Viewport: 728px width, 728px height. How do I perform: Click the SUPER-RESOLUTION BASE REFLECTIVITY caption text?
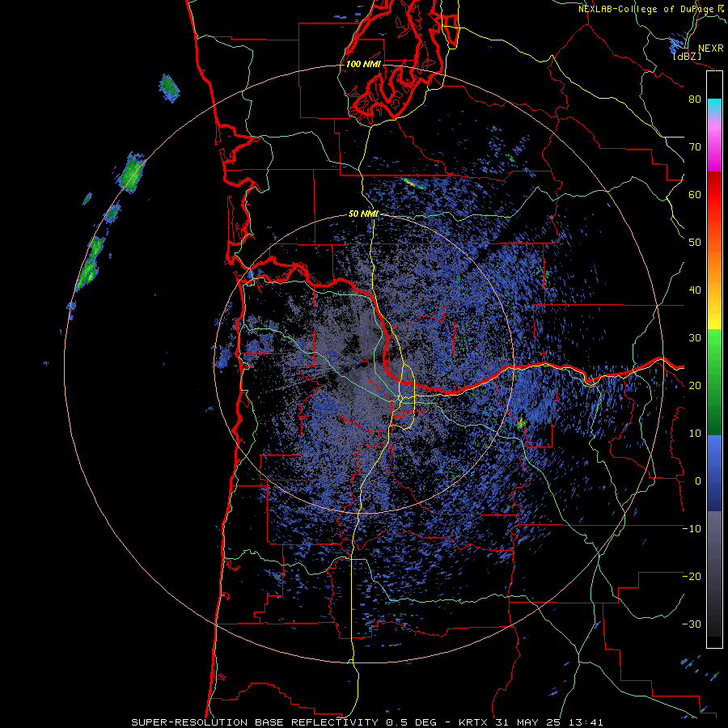255,722
